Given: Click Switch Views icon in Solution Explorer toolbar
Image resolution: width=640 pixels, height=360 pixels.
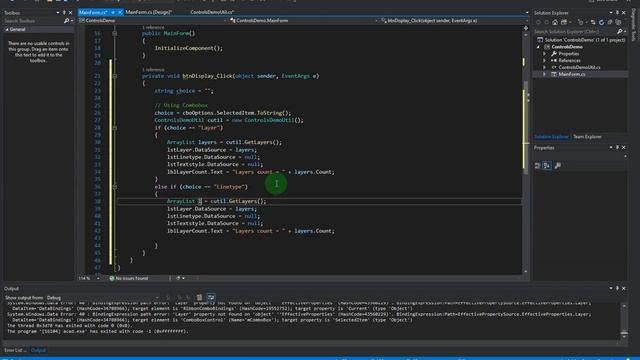Looking at the screenshot, I should pos(564,22).
